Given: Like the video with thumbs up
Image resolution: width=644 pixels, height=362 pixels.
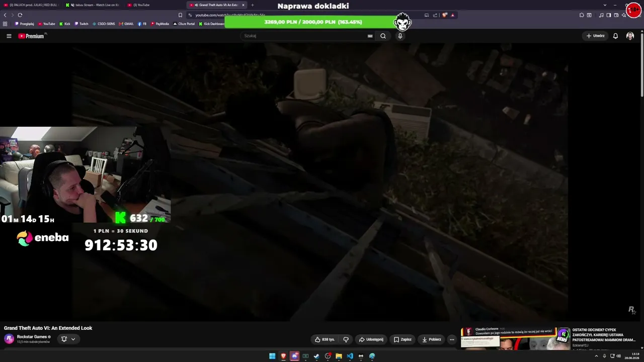Looking at the screenshot, I should [x=325, y=339].
